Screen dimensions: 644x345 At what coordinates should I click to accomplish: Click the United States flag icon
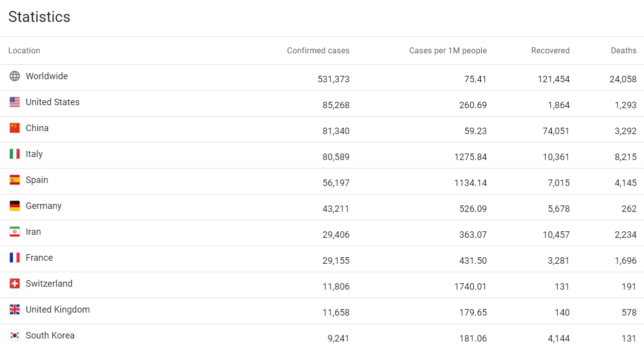15,102
